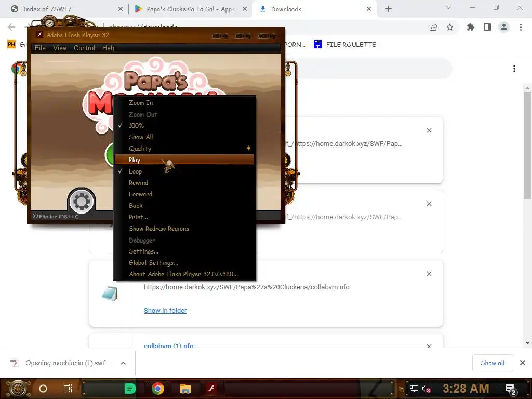The height and width of the screenshot is (399, 532).
Task: Click the FILE ROULETTE bookmark text
Action: coord(351,45)
